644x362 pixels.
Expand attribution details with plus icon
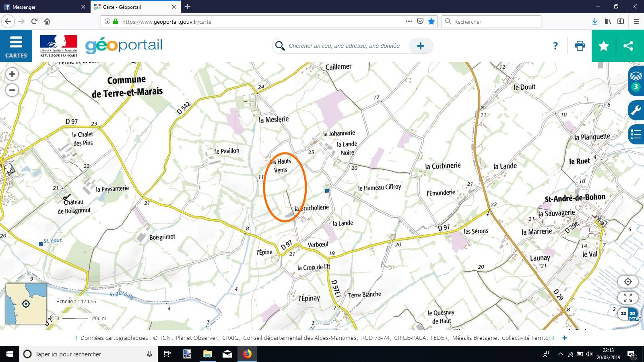coord(564,338)
